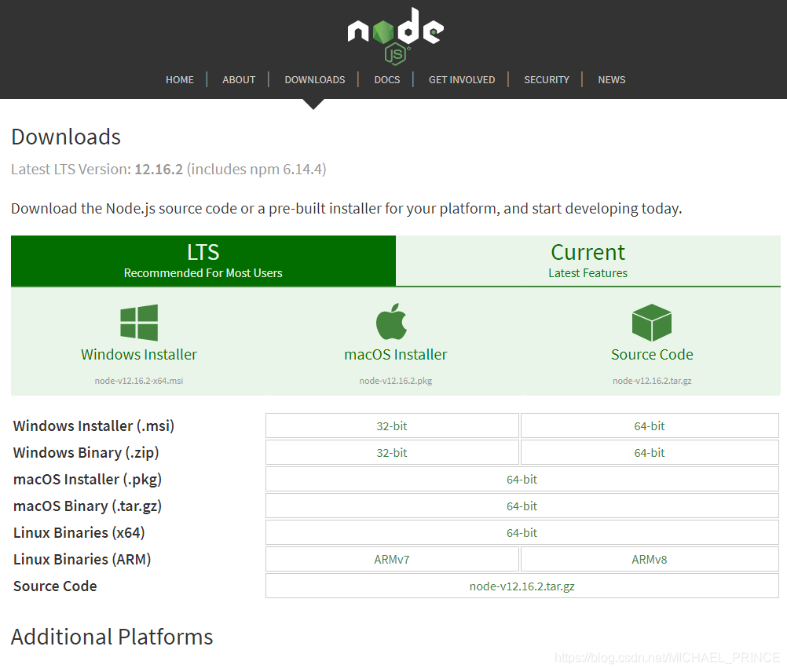Download 32-bit Windows Binary (.zip)

click(392, 452)
